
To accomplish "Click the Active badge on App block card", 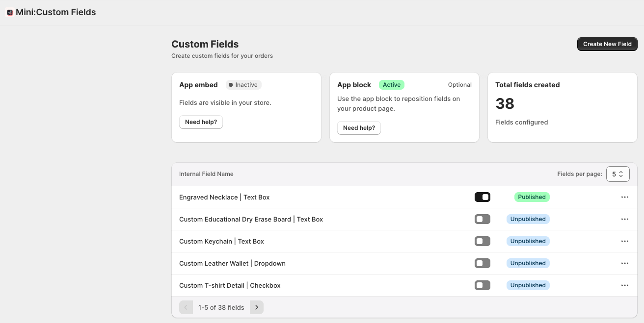I will click(x=392, y=85).
